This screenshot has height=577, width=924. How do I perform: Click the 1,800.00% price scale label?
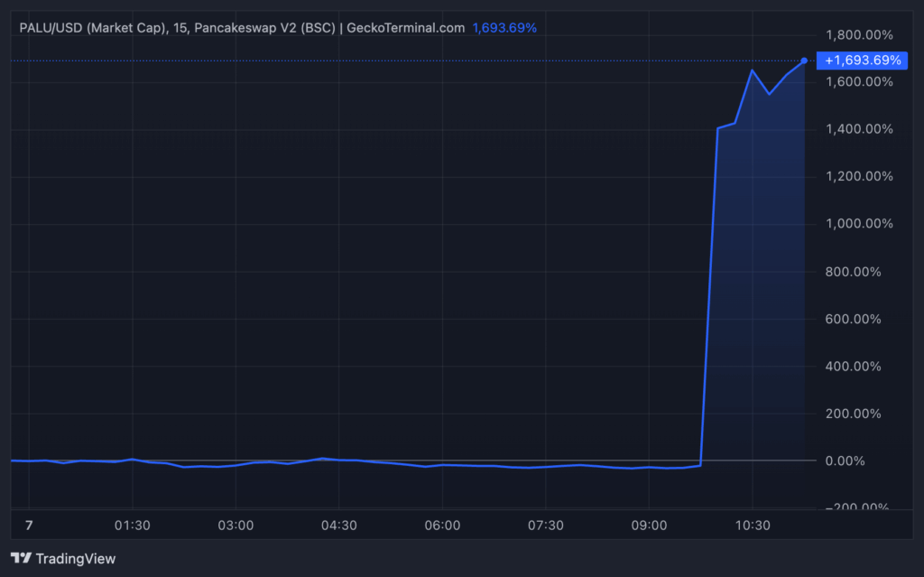click(860, 35)
